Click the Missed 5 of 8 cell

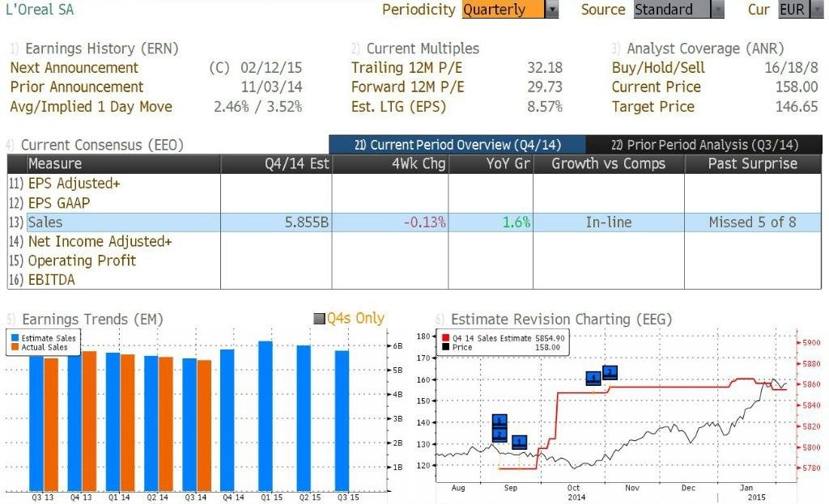tap(752, 222)
